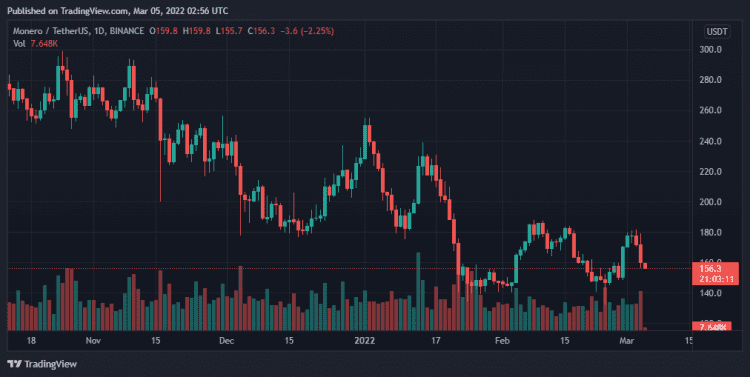Click the volume tag on the price axis

pos(711,326)
